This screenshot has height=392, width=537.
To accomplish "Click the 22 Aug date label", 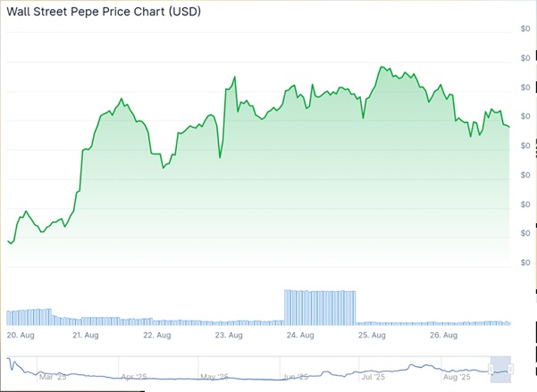I will point(157,336).
